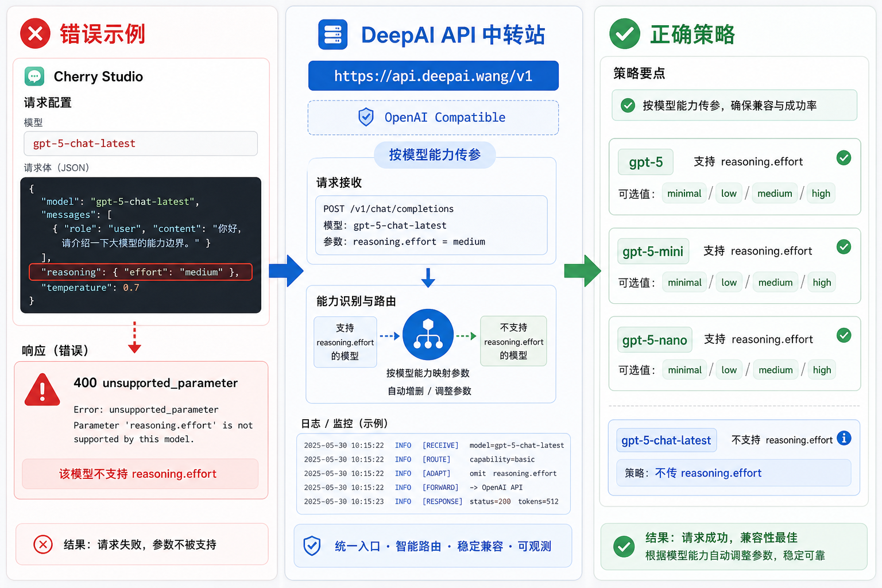Click the gpt-5 model tag

click(x=645, y=162)
